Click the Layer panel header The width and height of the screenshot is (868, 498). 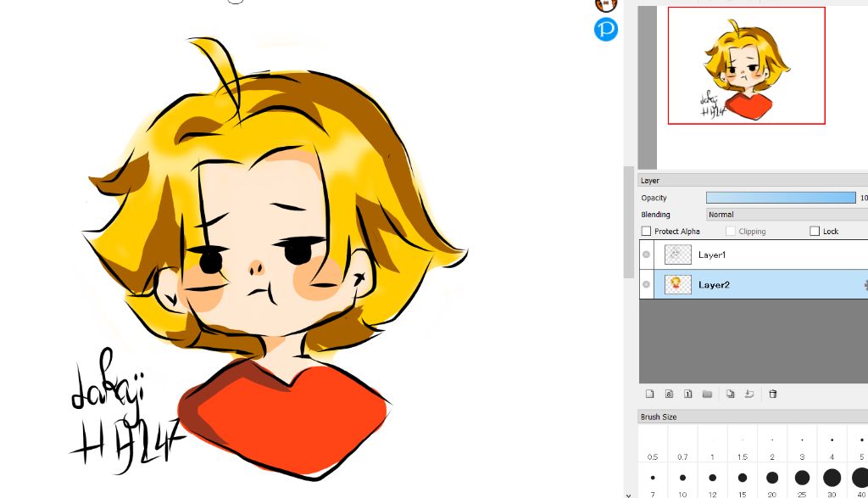[753, 181]
